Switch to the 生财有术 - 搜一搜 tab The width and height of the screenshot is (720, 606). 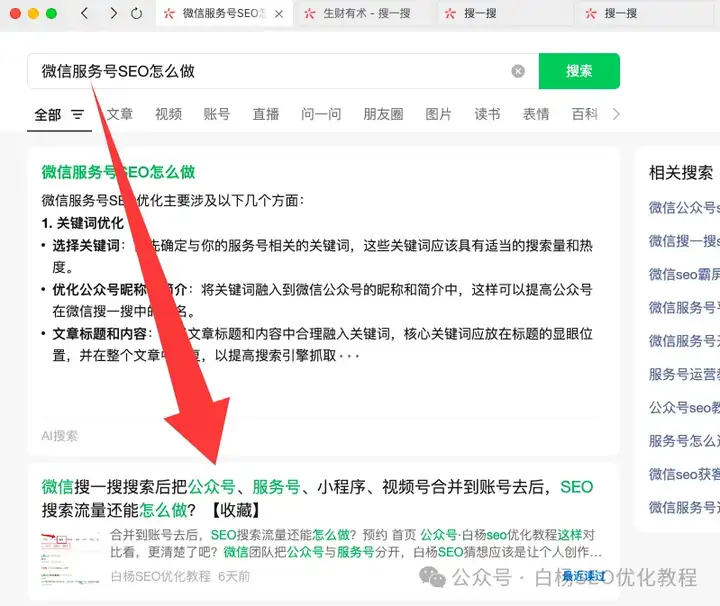coord(366,13)
